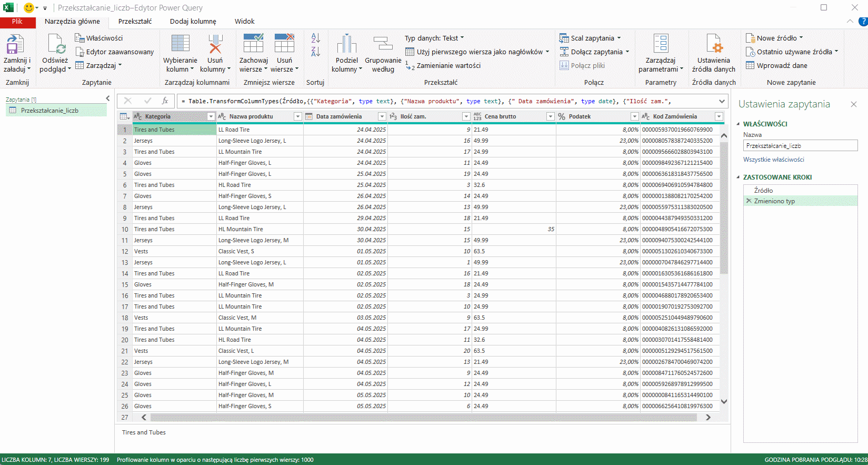Switch to the Narzędzia główne tab
Image resolution: width=868 pixels, height=465 pixels.
click(x=72, y=22)
